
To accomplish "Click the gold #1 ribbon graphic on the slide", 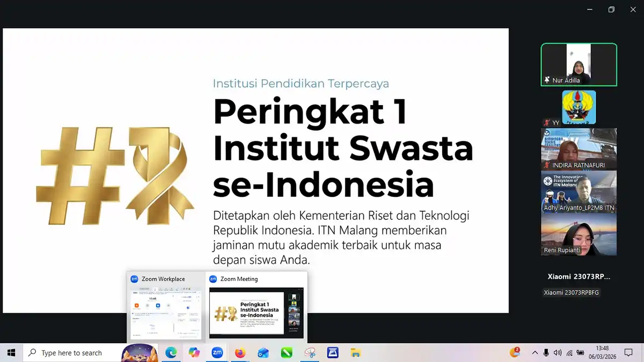I will coord(115,175).
